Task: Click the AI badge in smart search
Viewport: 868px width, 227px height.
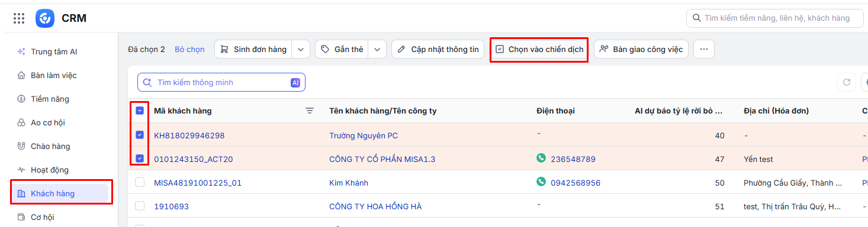Action: [x=295, y=82]
